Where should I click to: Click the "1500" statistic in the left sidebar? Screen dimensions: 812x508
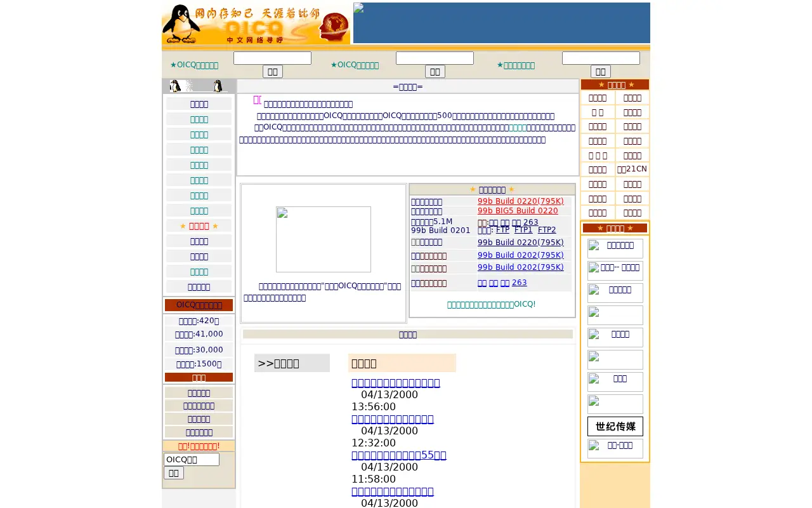[x=199, y=364]
